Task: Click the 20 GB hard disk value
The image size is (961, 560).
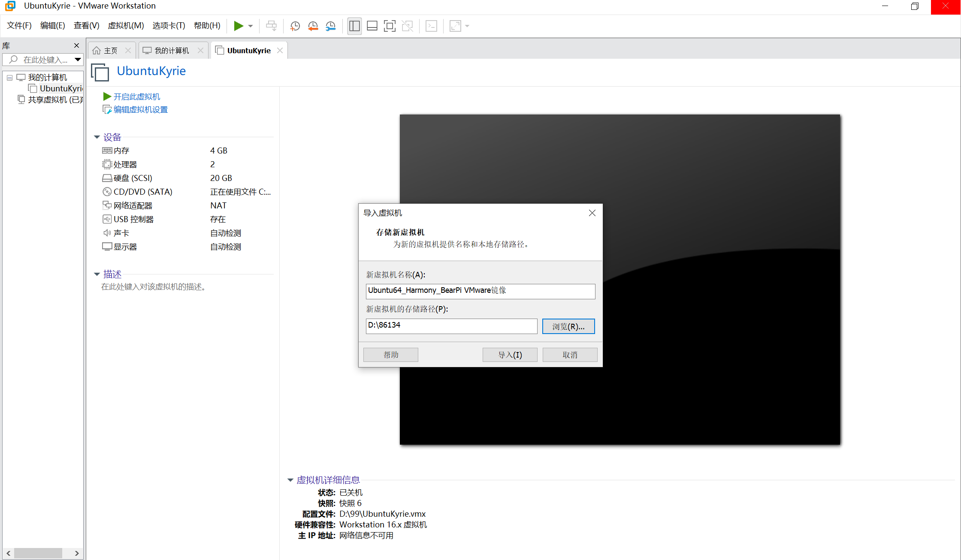Action: [221, 178]
